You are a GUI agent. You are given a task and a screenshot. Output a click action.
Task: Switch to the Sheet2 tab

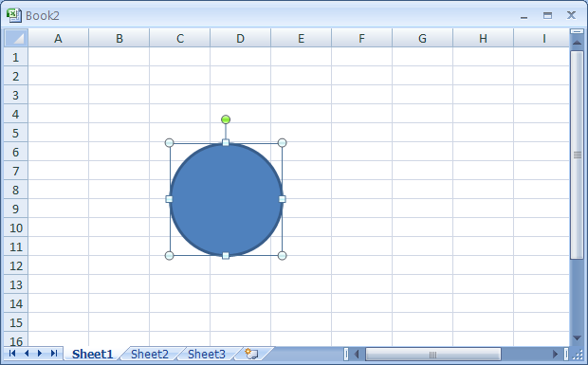[x=150, y=354]
